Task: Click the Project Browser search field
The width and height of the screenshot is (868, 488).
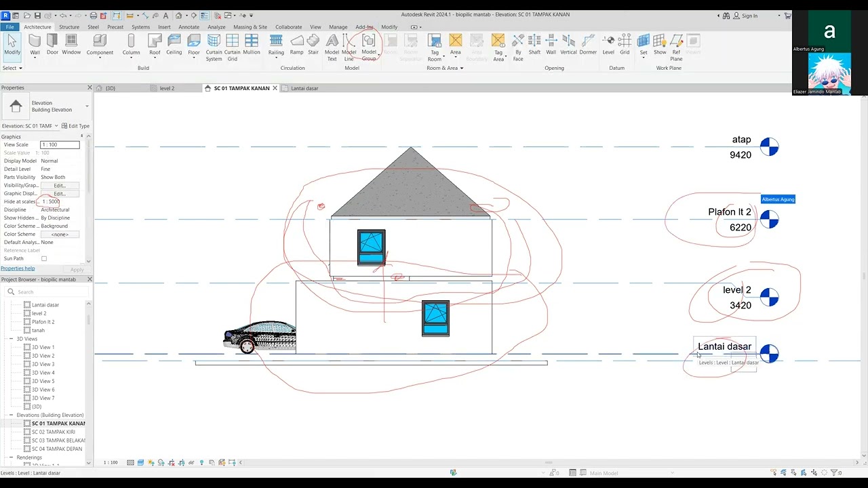Action: tap(46, 292)
